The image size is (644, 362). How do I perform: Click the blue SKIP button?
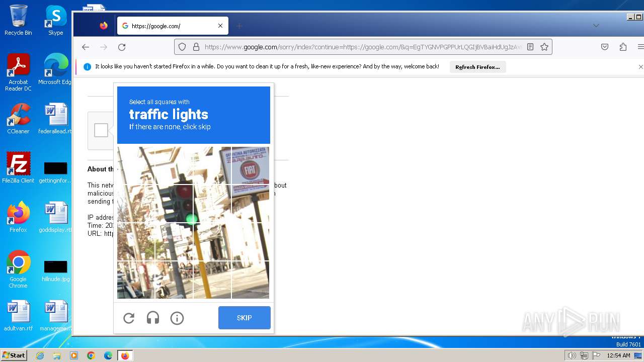tap(245, 318)
